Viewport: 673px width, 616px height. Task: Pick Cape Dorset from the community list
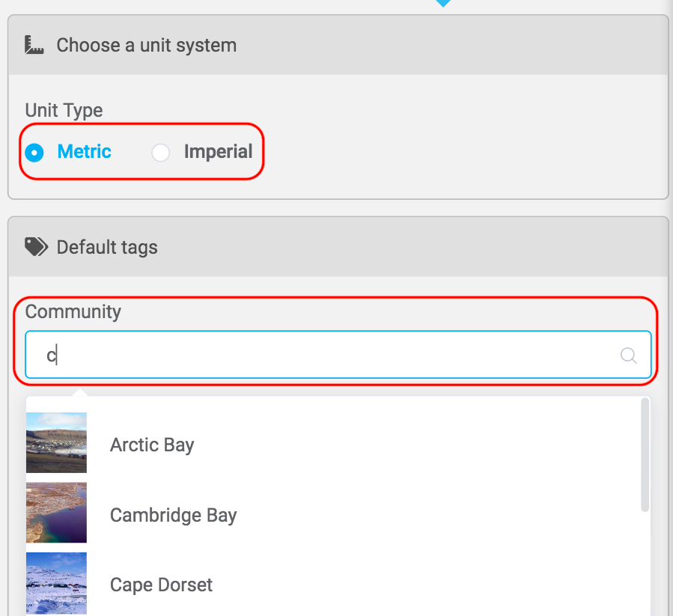click(x=161, y=585)
